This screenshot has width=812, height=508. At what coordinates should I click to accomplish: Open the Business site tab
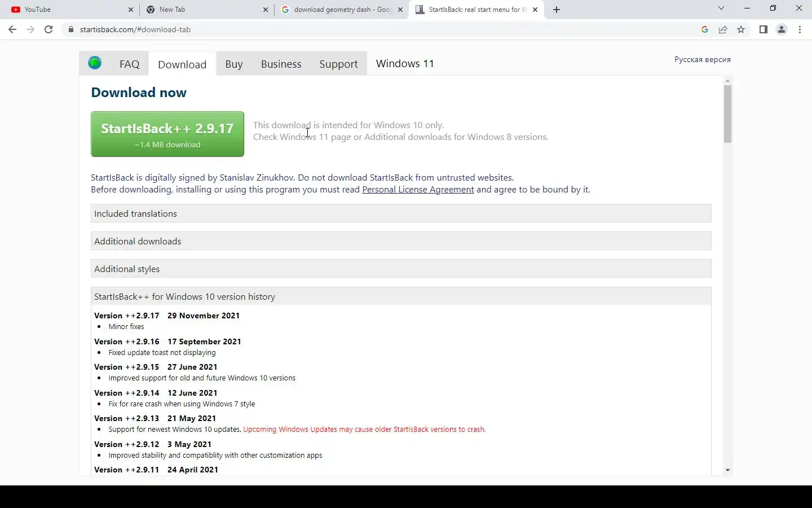pos(281,64)
